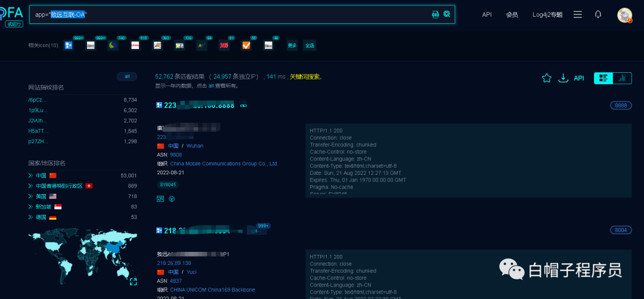Select the related icon with 94 count

(x=202, y=45)
